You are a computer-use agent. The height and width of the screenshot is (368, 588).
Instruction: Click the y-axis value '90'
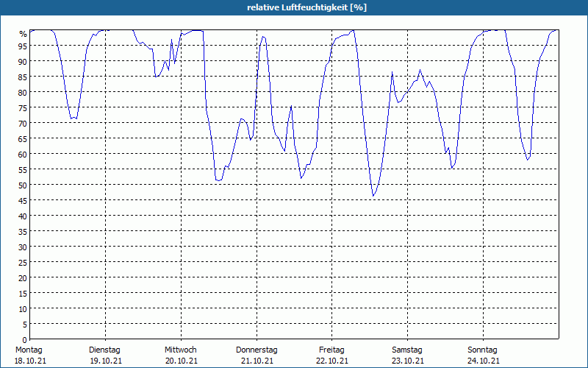23,62
